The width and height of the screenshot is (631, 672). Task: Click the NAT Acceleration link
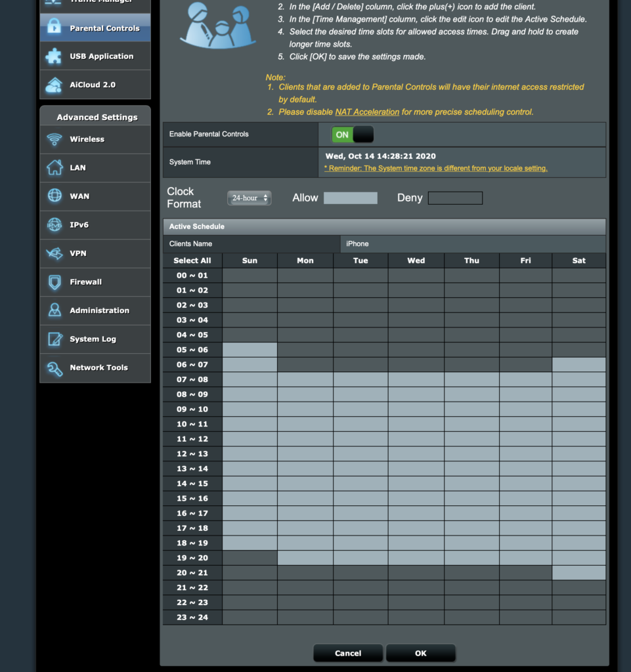click(367, 112)
